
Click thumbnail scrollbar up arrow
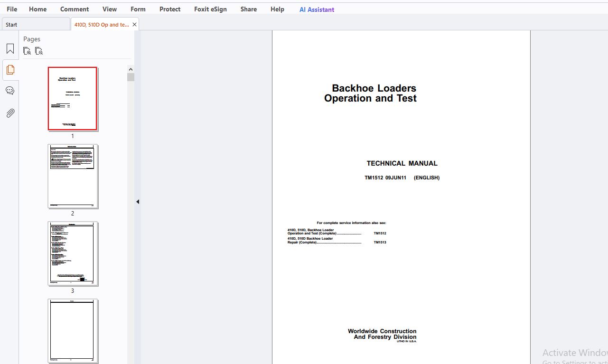(131, 69)
